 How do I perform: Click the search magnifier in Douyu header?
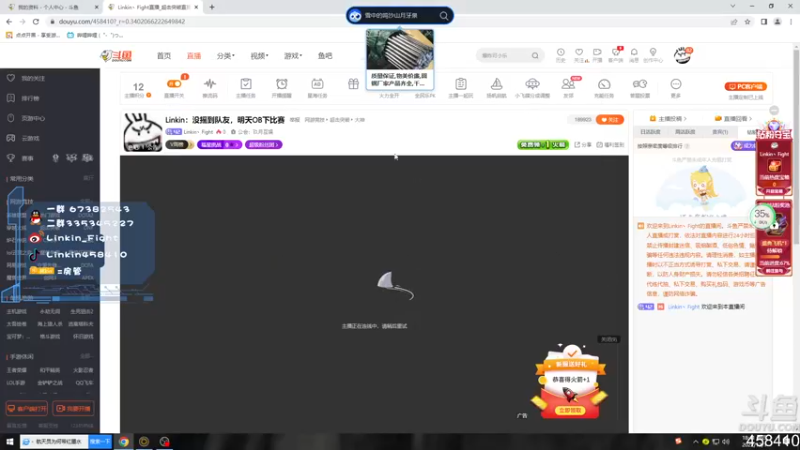pos(535,56)
